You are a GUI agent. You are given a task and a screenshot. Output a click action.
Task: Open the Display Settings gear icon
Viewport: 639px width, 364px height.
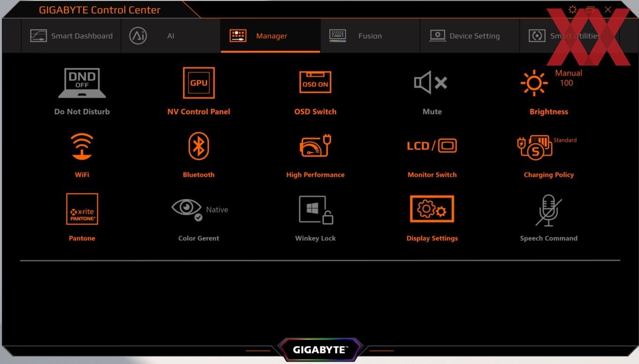pyautogui.click(x=432, y=209)
